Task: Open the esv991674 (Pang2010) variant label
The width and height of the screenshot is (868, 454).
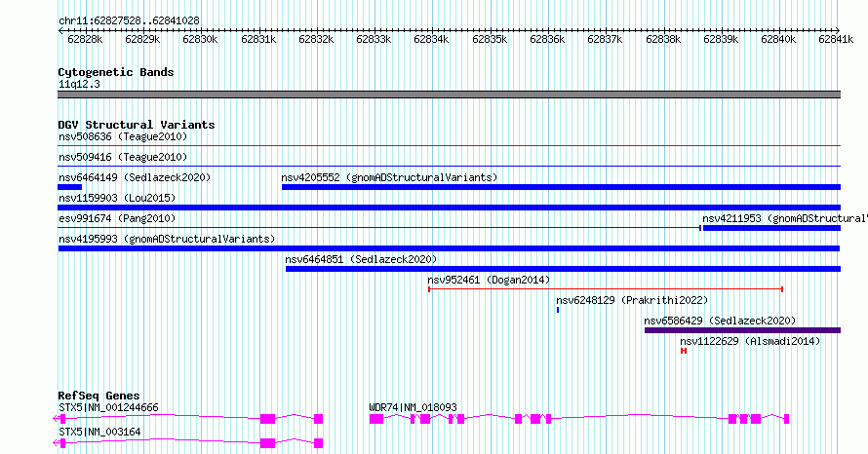Action: [x=117, y=218]
